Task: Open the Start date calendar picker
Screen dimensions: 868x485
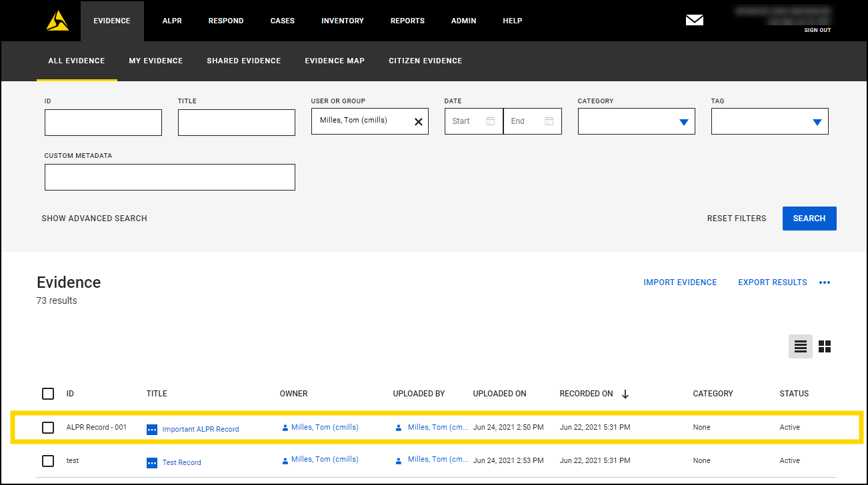Action: pos(490,121)
